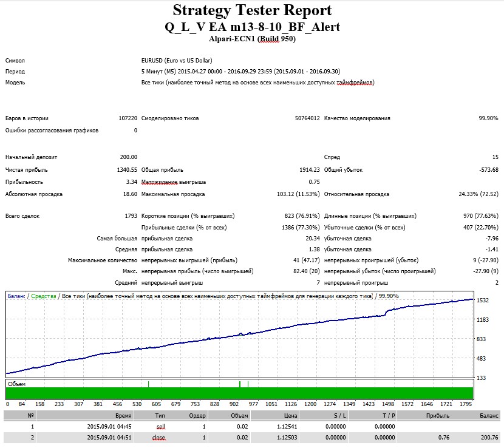Click total trades value 1793
Image resolution: width=504 pixels, height=448 pixels.
[x=131, y=216]
